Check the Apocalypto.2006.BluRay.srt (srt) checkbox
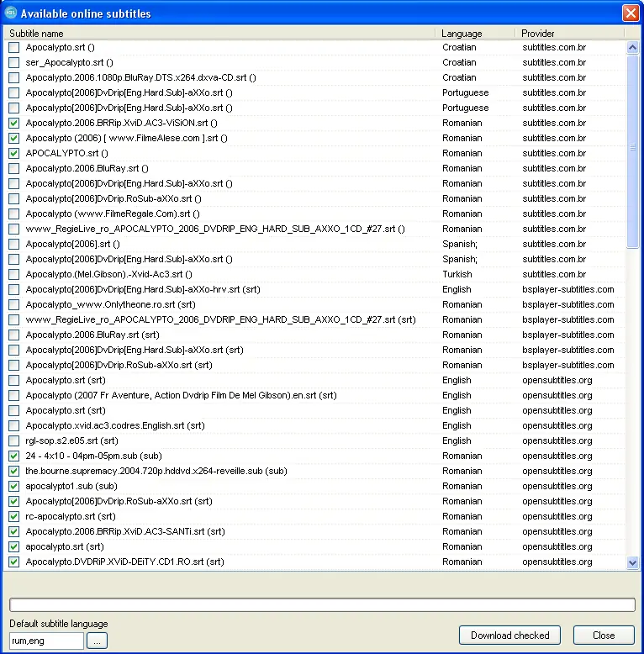The image size is (644, 654). 13,335
